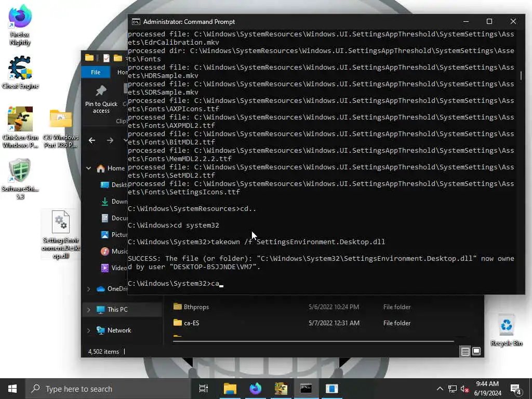Select the Bthprops folder row
This screenshot has height=399, width=532.
click(312, 307)
